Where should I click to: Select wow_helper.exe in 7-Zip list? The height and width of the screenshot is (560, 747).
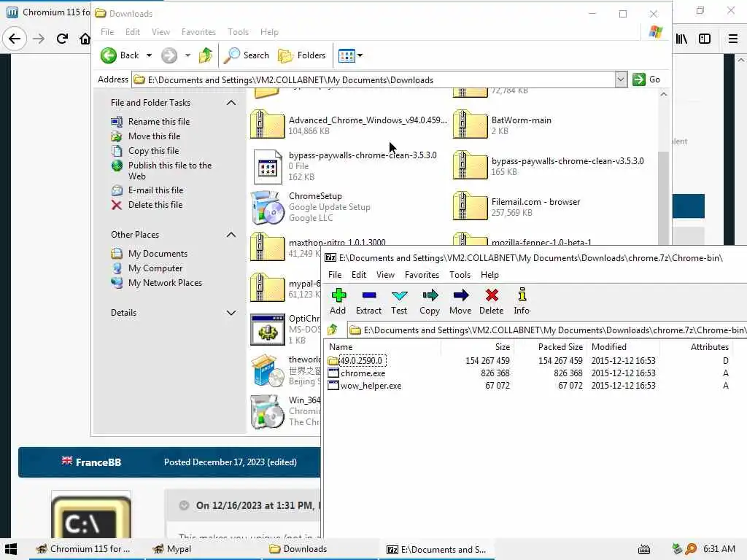371,386
